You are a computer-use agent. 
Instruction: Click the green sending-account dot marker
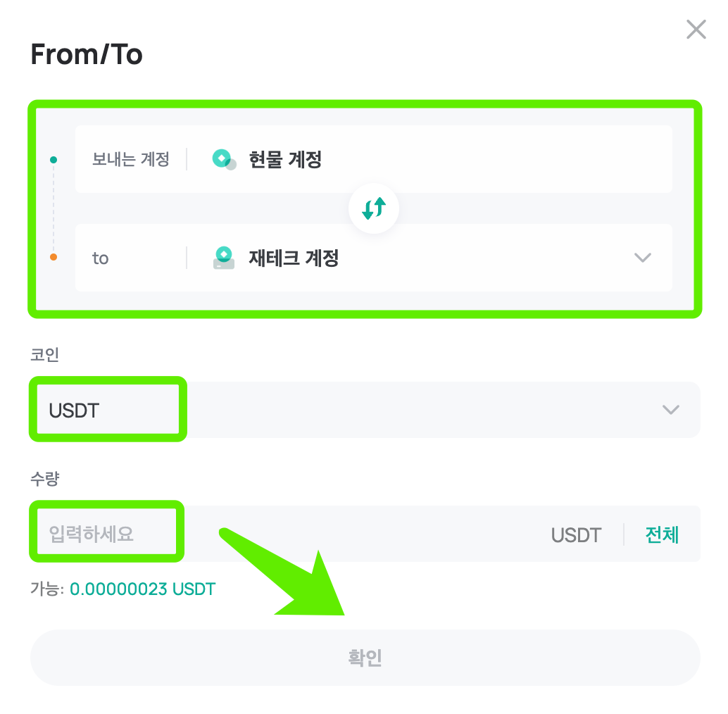coord(54,161)
